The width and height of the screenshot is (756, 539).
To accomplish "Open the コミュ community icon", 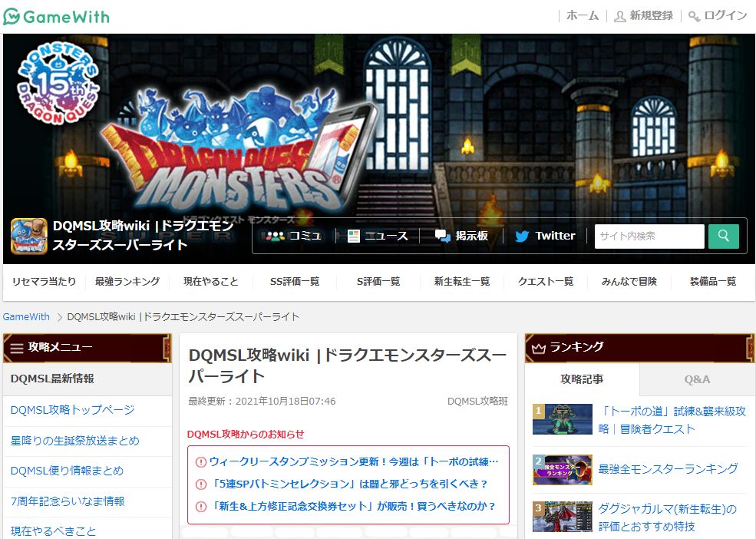I will click(x=276, y=236).
